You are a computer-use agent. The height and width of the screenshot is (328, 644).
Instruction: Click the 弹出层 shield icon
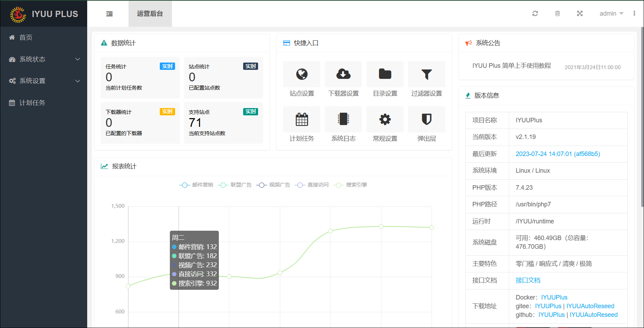pos(427,120)
